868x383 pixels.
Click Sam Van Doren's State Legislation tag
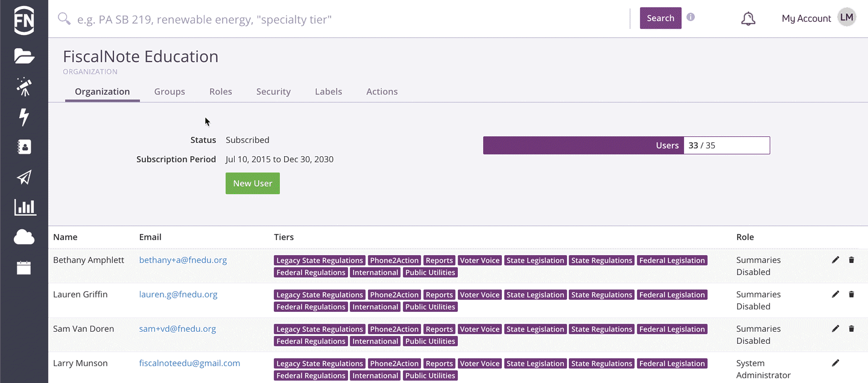click(536, 329)
